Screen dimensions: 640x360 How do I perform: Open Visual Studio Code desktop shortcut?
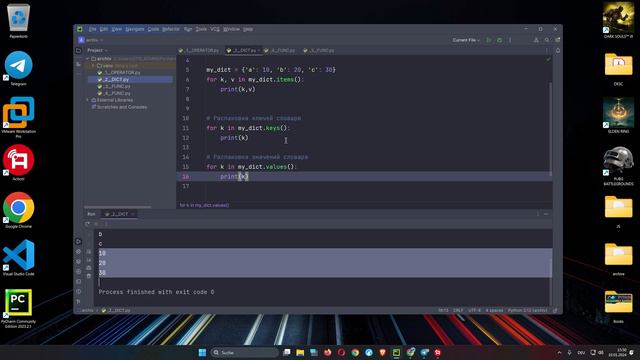18,258
